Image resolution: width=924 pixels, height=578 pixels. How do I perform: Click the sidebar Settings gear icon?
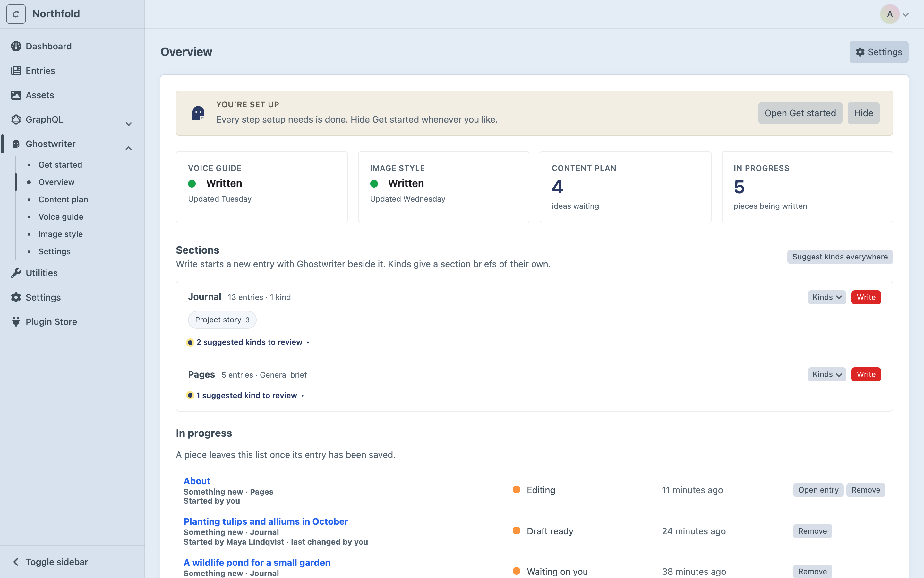[x=16, y=297]
